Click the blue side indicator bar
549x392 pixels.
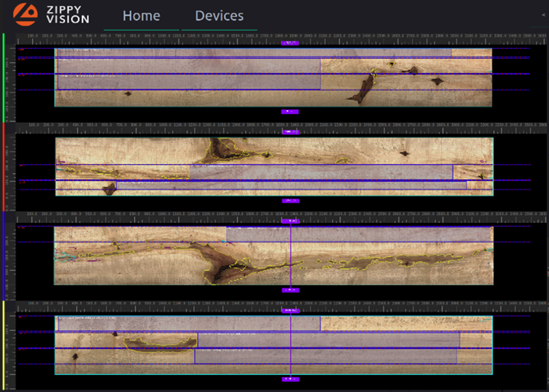coord(4,256)
